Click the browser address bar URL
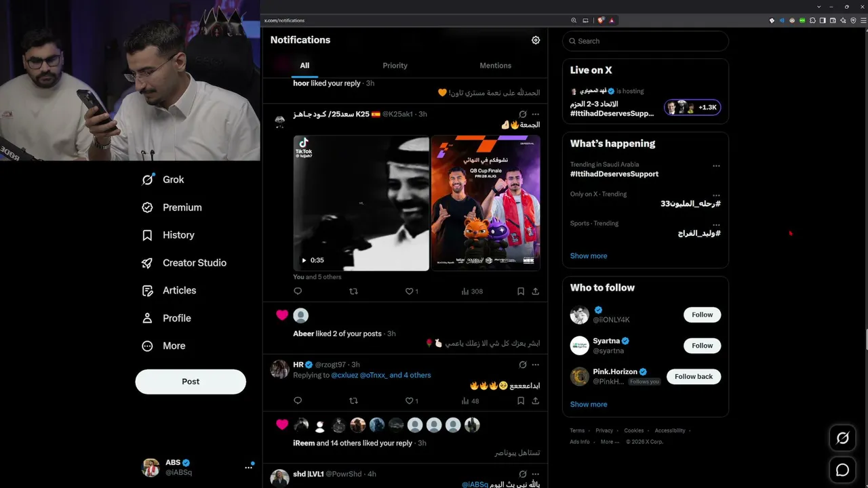Viewport: 868px width, 488px height. (x=285, y=20)
